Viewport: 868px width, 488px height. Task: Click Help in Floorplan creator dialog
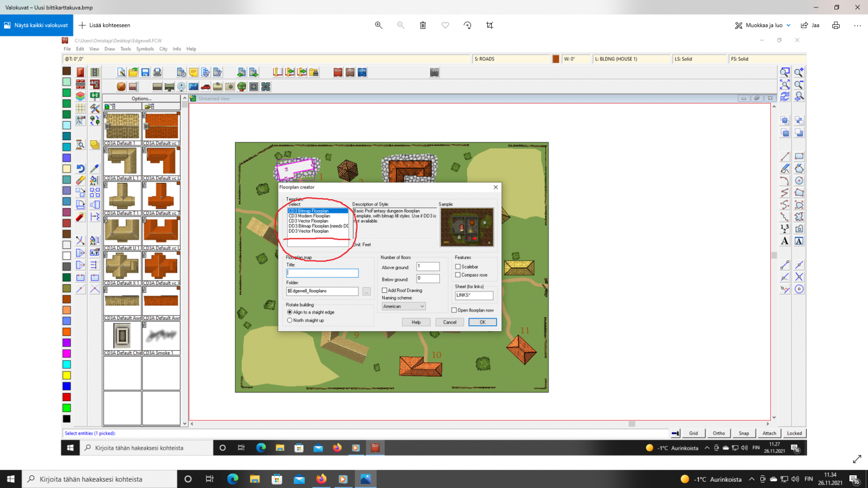coord(416,322)
